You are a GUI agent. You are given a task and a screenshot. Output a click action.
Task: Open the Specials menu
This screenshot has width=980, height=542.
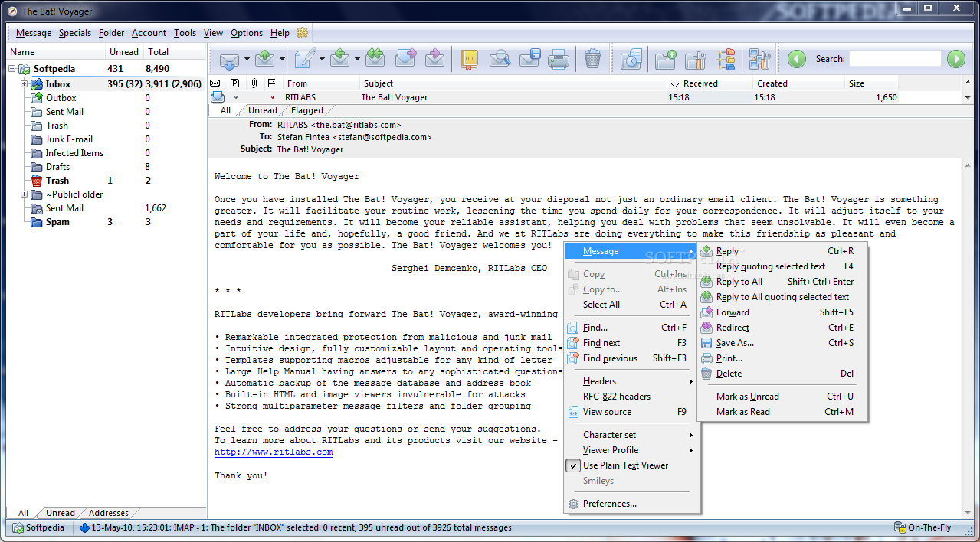click(x=75, y=33)
